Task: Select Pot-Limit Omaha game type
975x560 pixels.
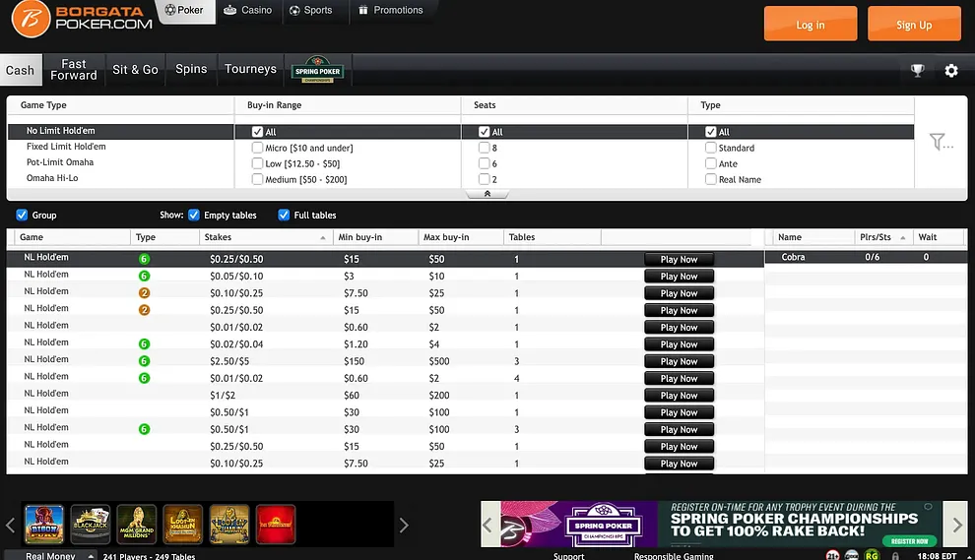Action: tap(60, 162)
